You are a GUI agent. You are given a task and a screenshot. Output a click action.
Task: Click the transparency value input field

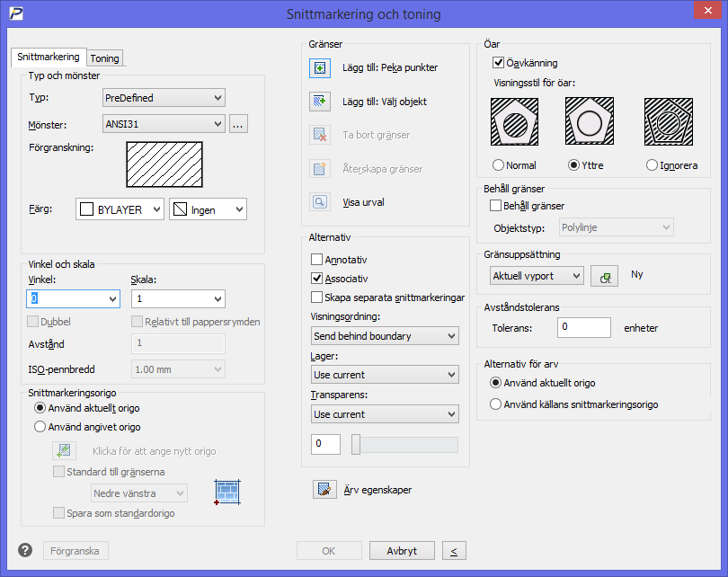tap(325, 444)
